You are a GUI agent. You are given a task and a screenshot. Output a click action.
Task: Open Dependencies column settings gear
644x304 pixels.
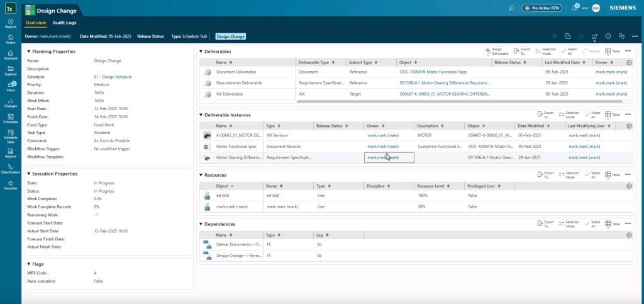point(629,235)
